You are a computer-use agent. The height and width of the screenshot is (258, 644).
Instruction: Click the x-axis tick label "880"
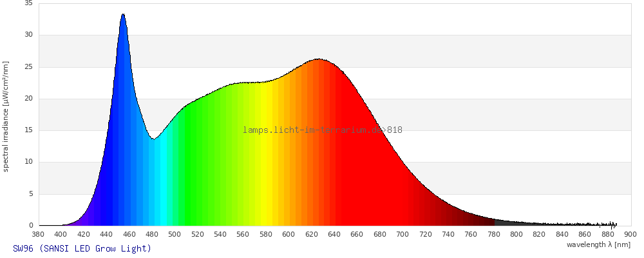(x=608, y=235)
